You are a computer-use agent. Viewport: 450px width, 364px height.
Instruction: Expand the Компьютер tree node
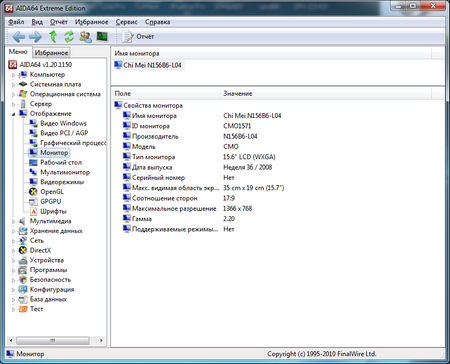pyautogui.click(x=14, y=75)
